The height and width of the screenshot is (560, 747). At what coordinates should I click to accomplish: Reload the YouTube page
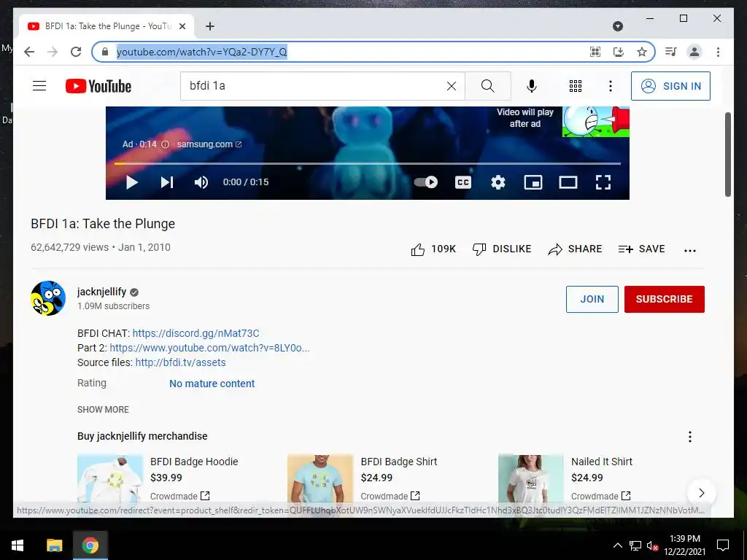coord(76,52)
